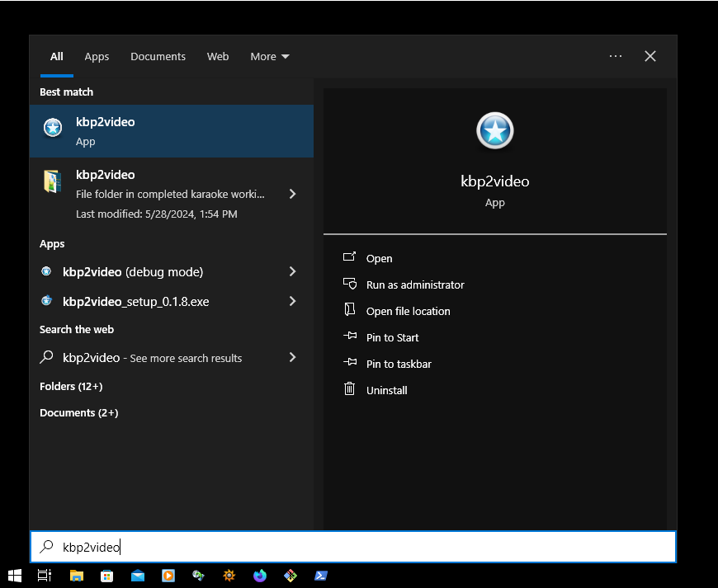Open the orange sun gear taskbar icon
The width and height of the screenshot is (718, 588).
tap(229, 576)
